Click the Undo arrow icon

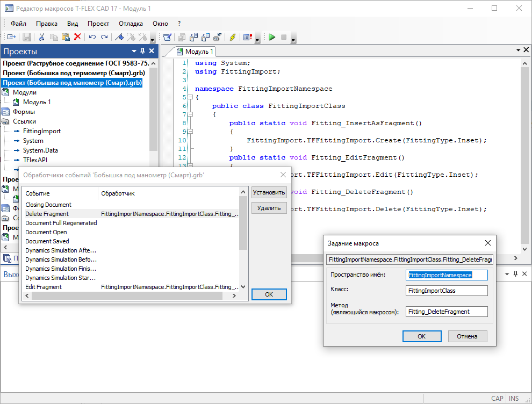coord(92,37)
